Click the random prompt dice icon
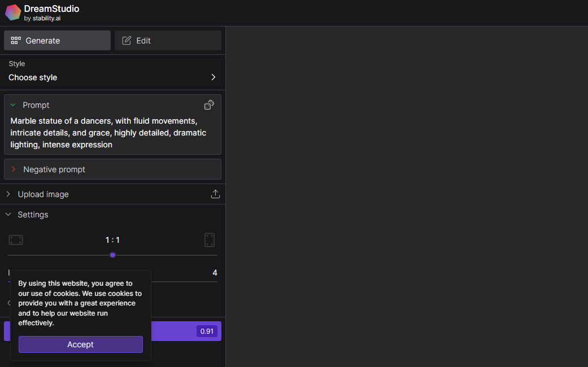588x367 pixels. point(209,105)
